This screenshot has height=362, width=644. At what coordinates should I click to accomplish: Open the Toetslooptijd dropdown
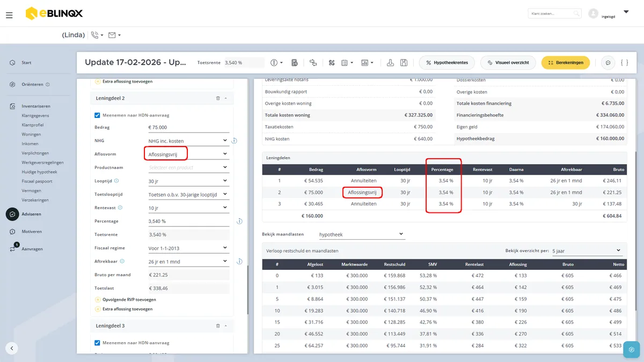[188, 194]
